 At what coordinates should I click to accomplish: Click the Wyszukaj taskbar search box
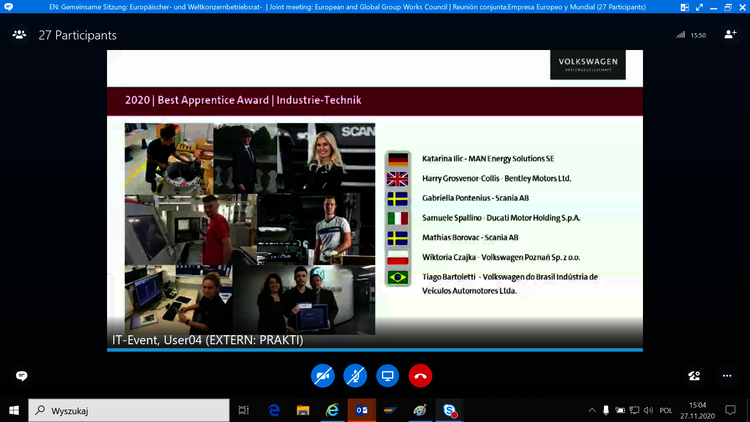point(129,411)
